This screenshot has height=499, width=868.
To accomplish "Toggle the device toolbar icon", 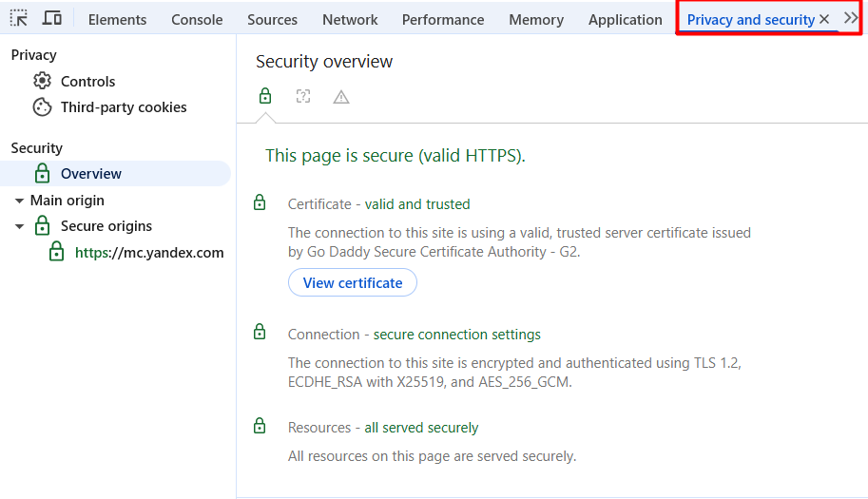I will [52, 19].
